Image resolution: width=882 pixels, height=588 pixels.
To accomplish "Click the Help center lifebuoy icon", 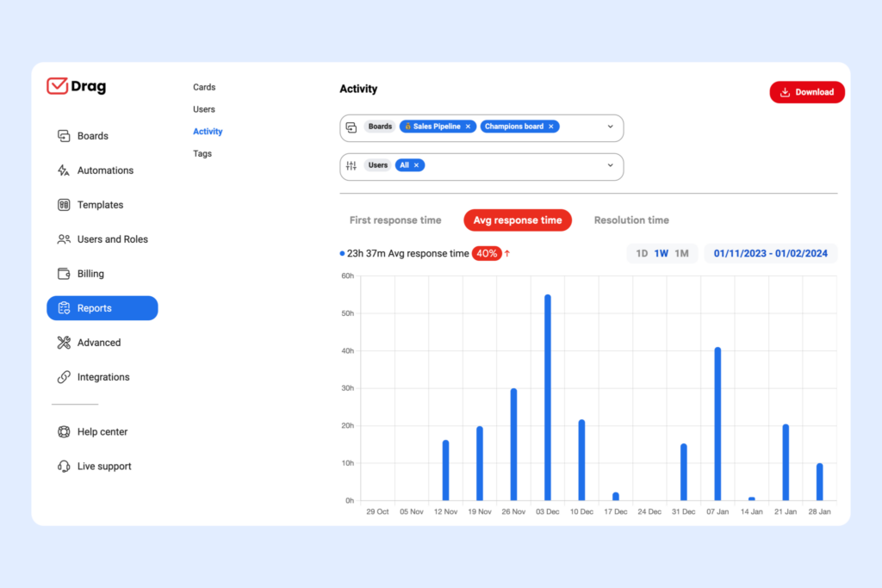I will (x=64, y=431).
